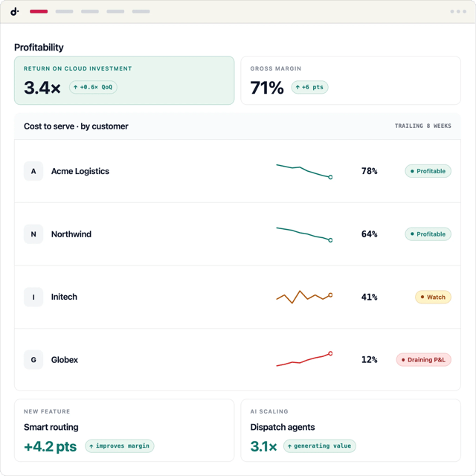Click the 71% gross margin value
Viewport: 476px width, 476px height.
[267, 88]
